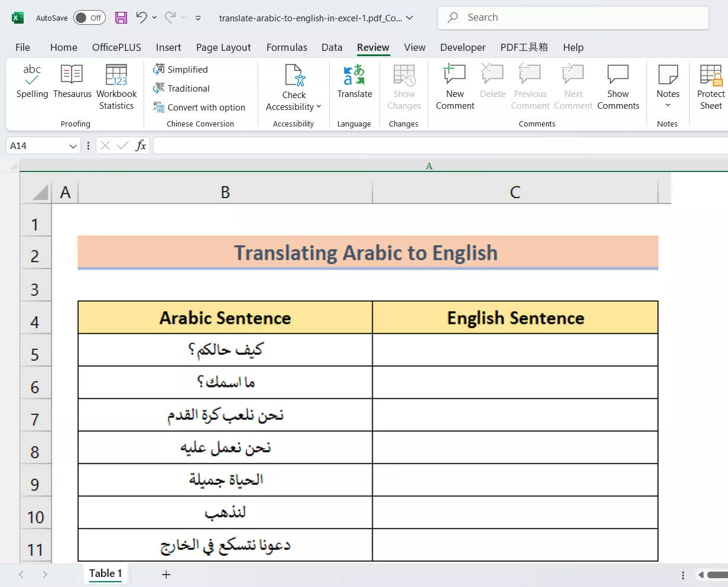728x587 pixels.
Task: Undo the last action
Action: pyautogui.click(x=141, y=18)
